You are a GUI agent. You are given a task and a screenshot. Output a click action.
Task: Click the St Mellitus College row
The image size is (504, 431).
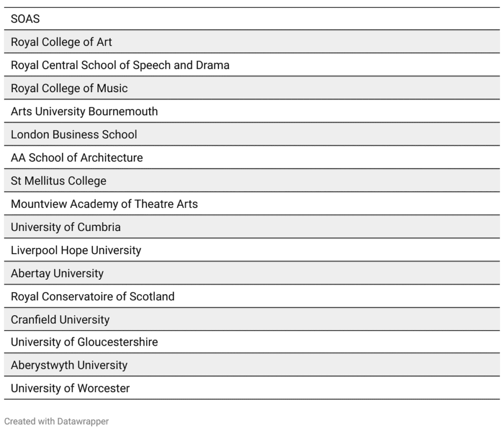tap(252, 181)
